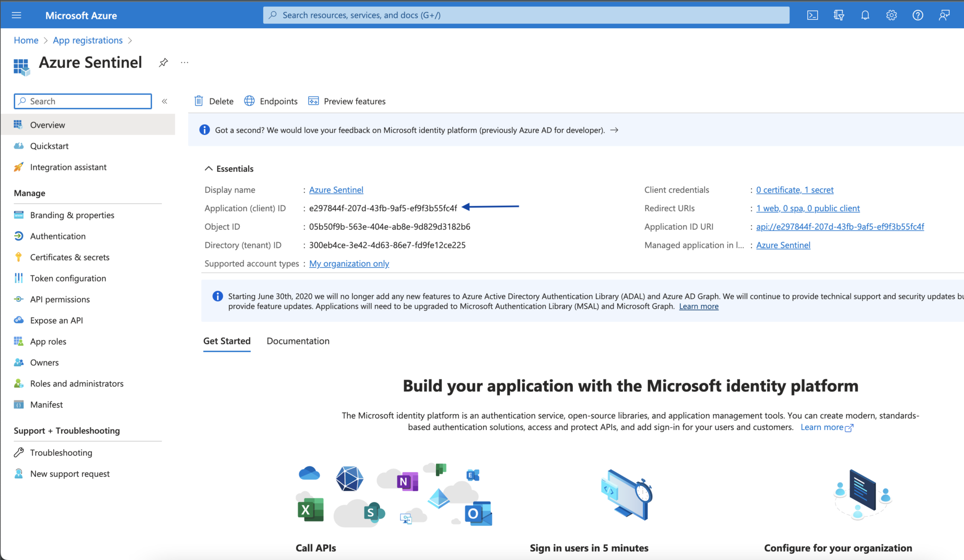Open the help question mark menu

[x=917, y=15]
